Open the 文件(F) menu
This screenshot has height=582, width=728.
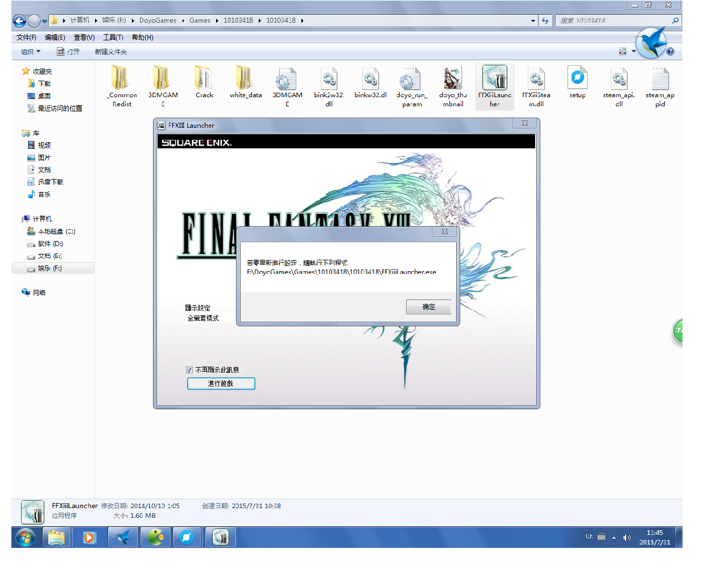pyautogui.click(x=26, y=38)
